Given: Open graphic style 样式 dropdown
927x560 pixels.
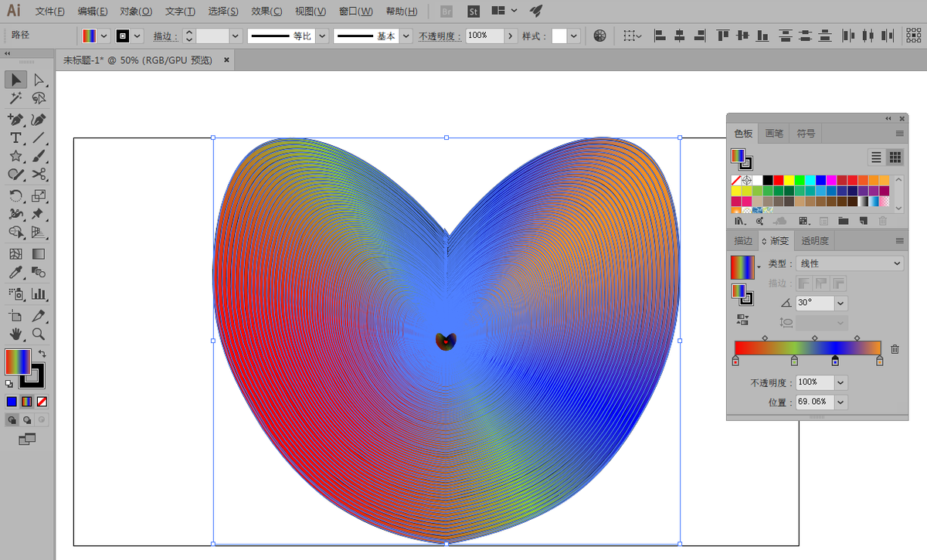Looking at the screenshot, I should click(574, 36).
